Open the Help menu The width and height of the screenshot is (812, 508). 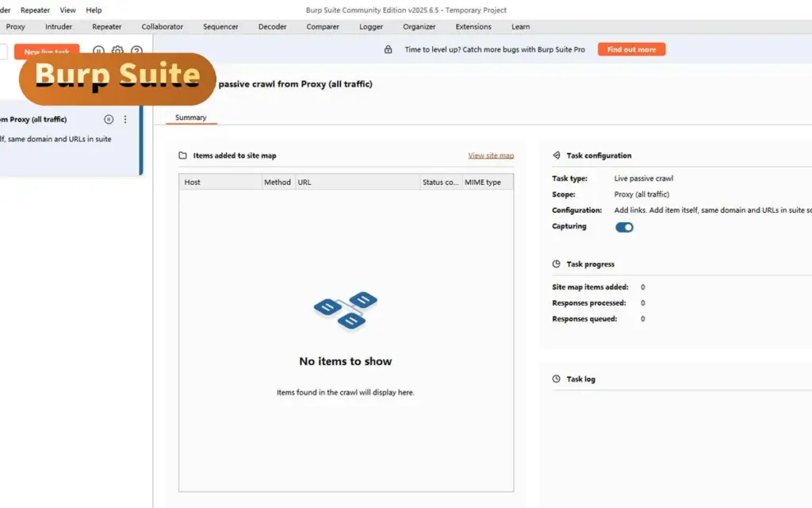tap(94, 10)
